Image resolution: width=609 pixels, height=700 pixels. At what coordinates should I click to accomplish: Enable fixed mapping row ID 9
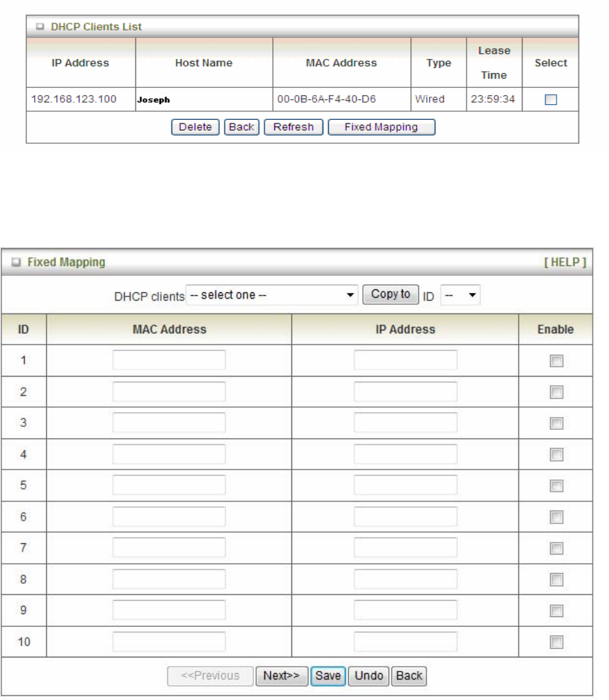(x=556, y=610)
